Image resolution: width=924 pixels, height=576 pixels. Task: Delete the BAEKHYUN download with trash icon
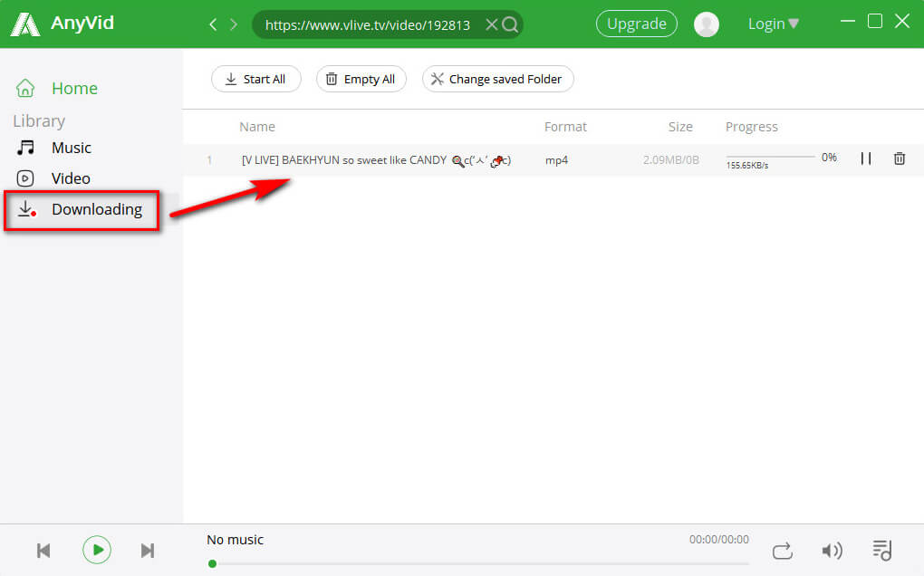pyautogui.click(x=899, y=158)
